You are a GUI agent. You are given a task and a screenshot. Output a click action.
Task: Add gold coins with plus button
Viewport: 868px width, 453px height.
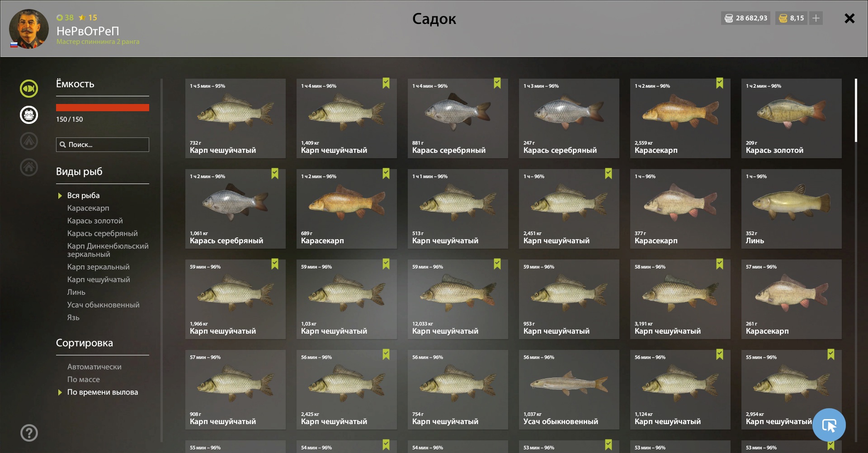pos(816,18)
